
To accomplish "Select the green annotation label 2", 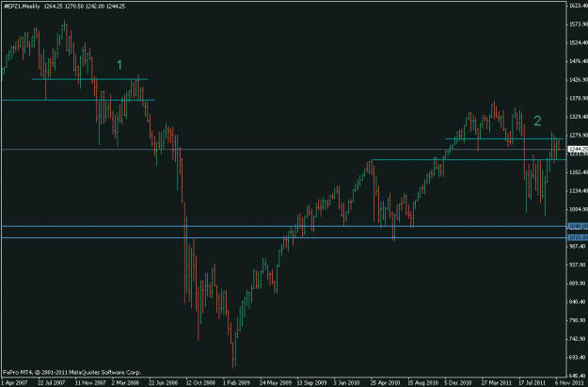I will click(x=537, y=121).
